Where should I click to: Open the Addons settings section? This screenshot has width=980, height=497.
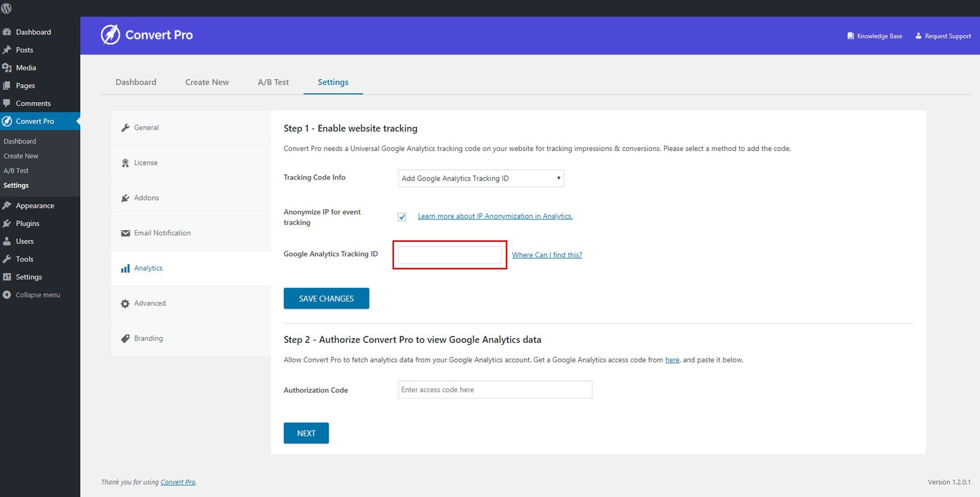tap(191, 198)
